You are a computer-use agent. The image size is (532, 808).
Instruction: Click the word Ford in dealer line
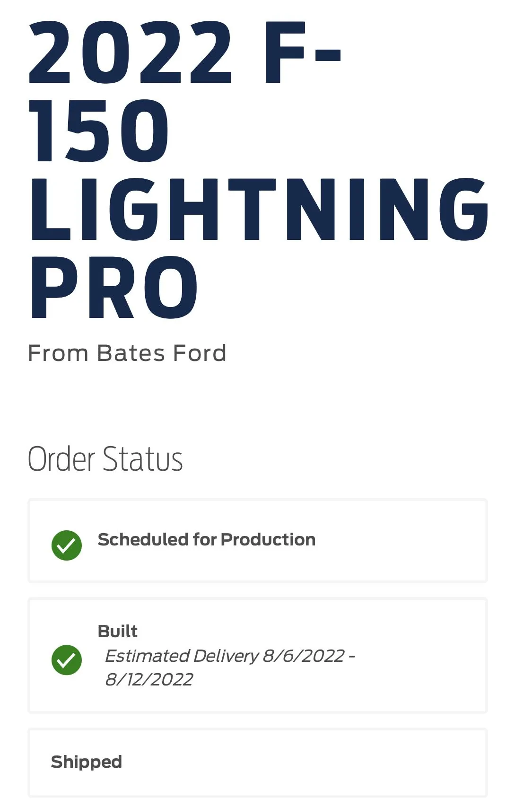[x=199, y=353]
